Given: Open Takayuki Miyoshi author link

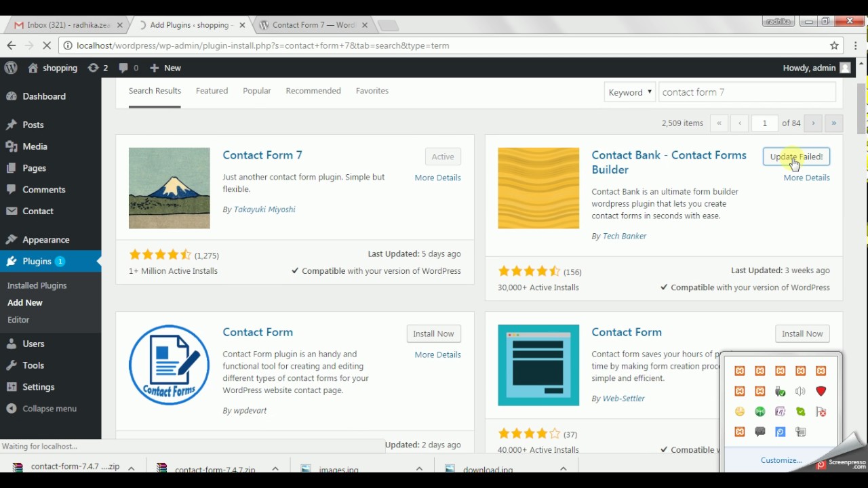Looking at the screenshot, I should click(264, 209).
